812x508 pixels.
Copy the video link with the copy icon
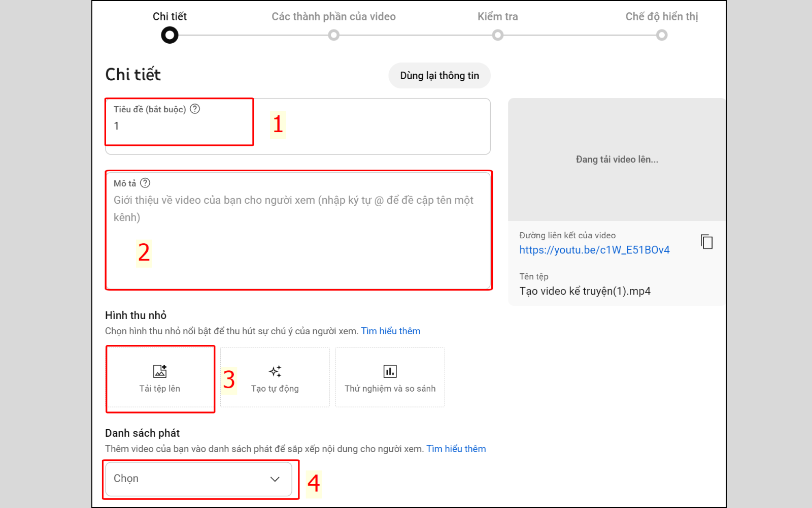706,242
